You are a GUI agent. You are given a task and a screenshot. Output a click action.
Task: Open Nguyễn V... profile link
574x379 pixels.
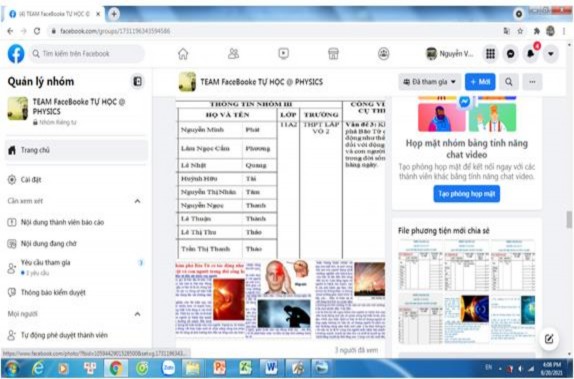point(450,54)
